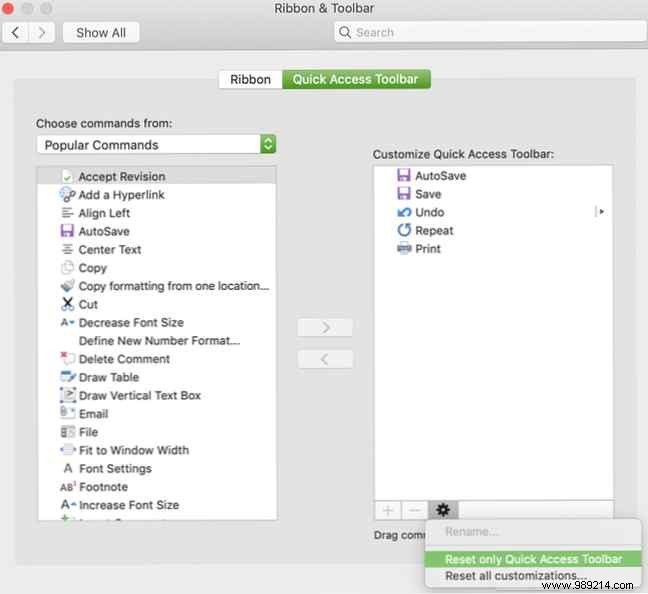Screen dimensions: 648x594
Task: Click the Undo arrow icon in the toolbar list
Action: point(404,212)
